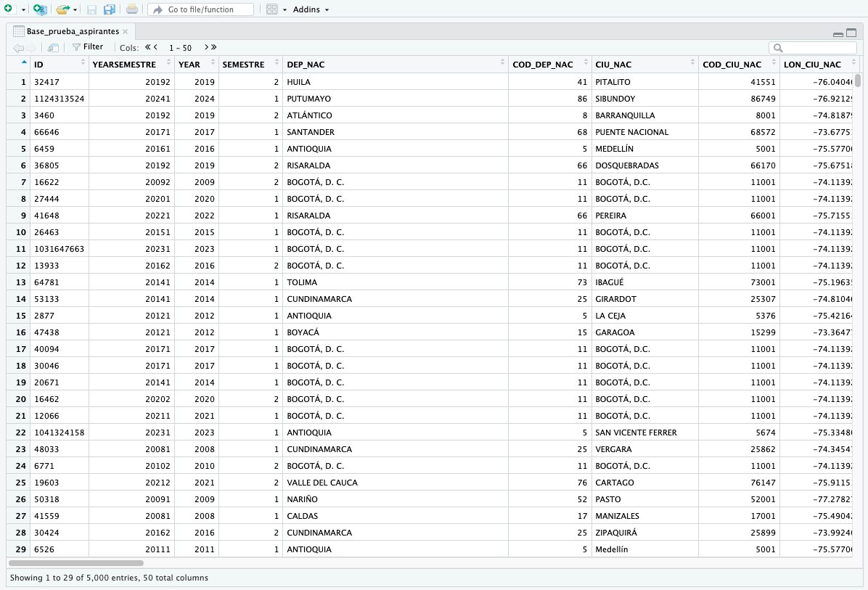Jump to first columns with double chevron
This screenshot has width=868, height=590.
click(148, 48)
